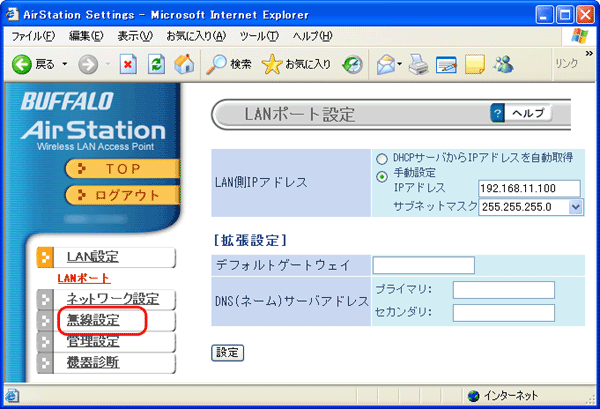Viewport: 600px width, 409px height.
Task: Select DHCP automatic IP address option
Action: (x=381, y=159)
